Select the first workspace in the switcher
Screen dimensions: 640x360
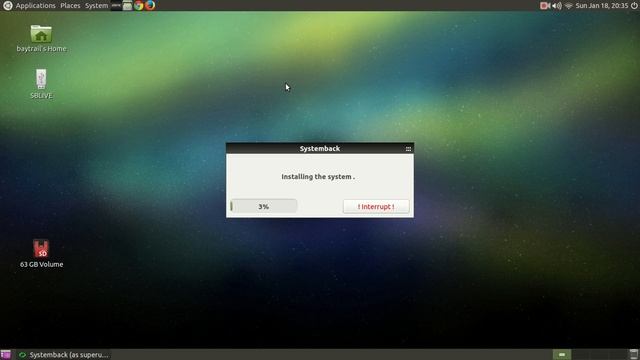tap(562, 355)
